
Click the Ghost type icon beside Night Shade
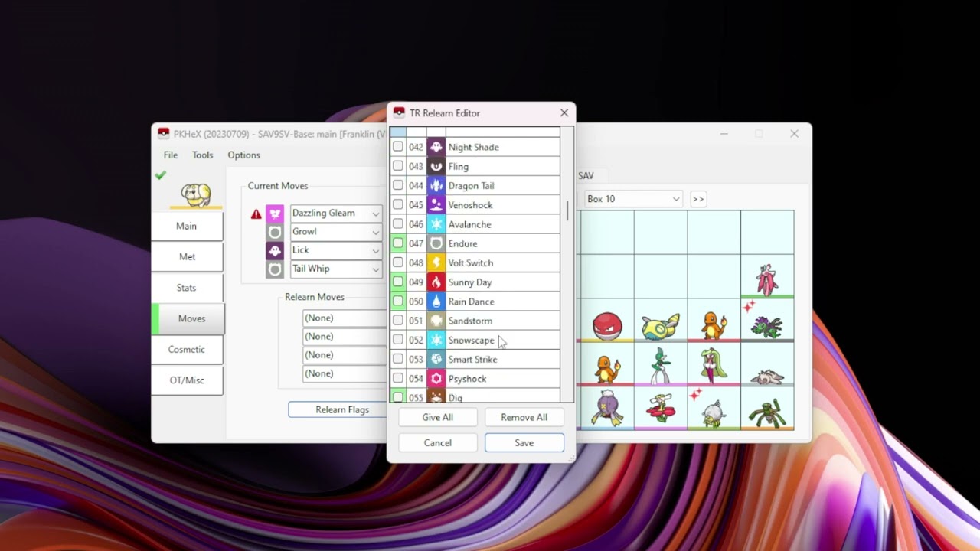[x=436, y=147]
